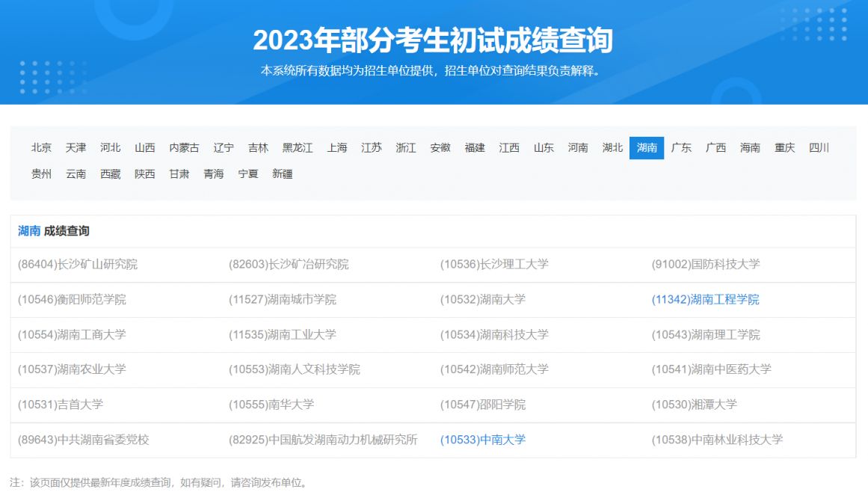
Task: Click the footnote starting with 注：该页面仅提供
Action: pos(158,483)
